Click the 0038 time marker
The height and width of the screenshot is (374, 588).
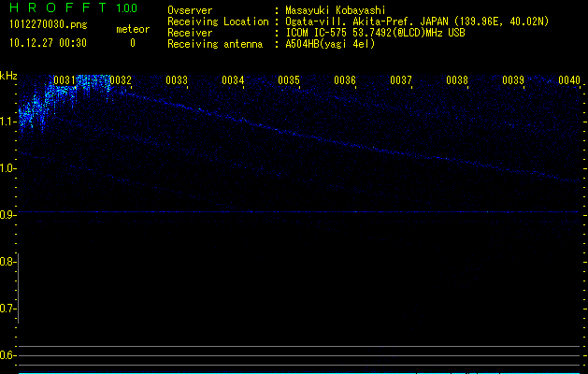[457, 79]
